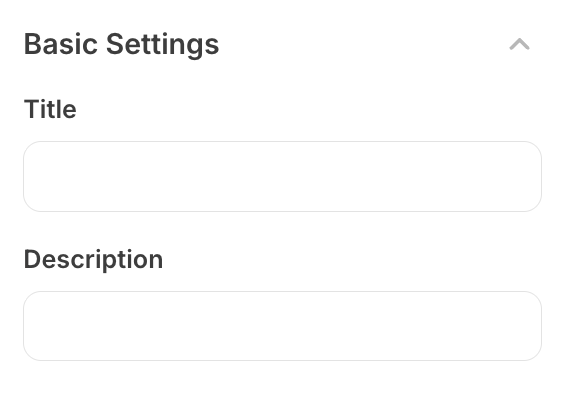Click the Title field label
This screenshot has height=396, width=570.
click(x=50, y=109)
